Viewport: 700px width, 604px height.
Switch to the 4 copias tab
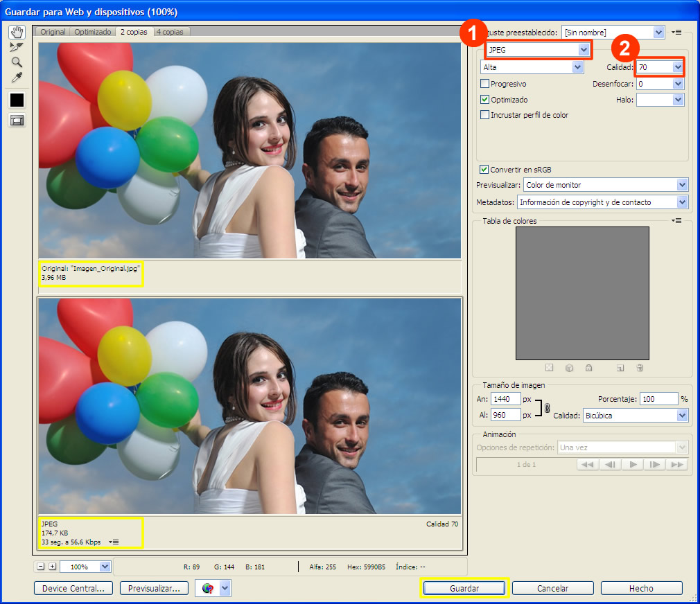point(170,32)
